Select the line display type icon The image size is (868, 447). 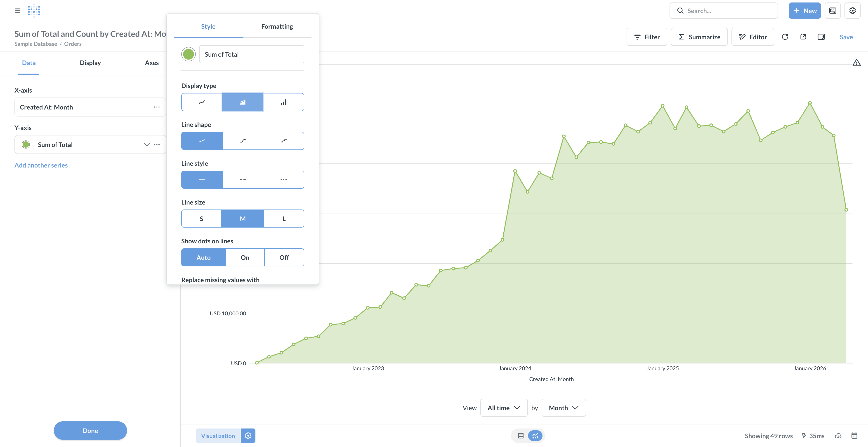point(201,102)
